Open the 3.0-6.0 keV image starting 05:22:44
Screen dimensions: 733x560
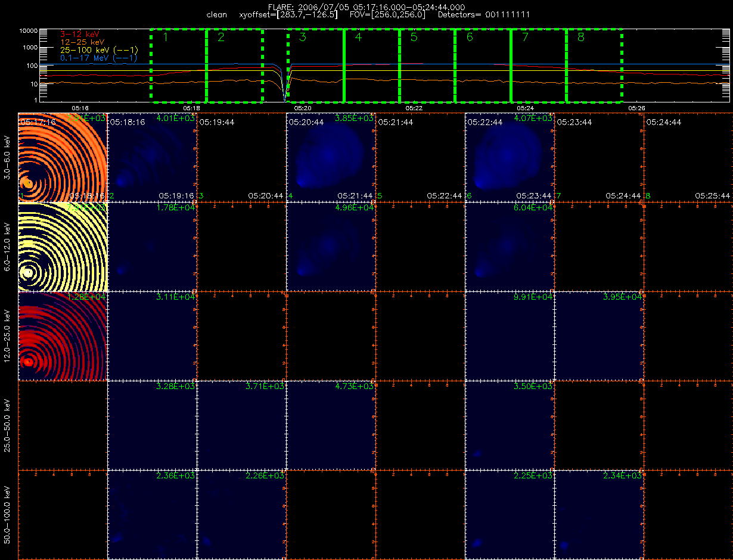coord(510,157)
